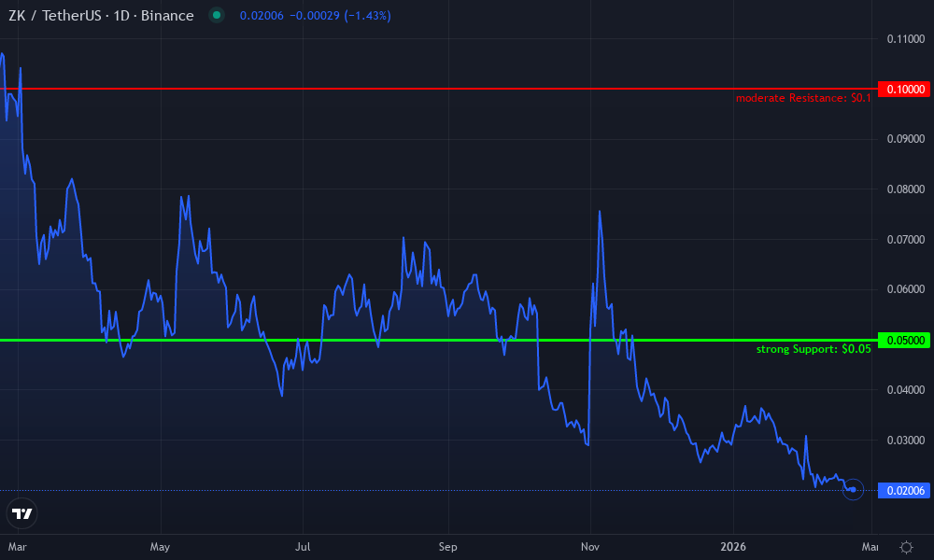Click the 'moderate Resistance: $0.1' text label

(803, 97)
